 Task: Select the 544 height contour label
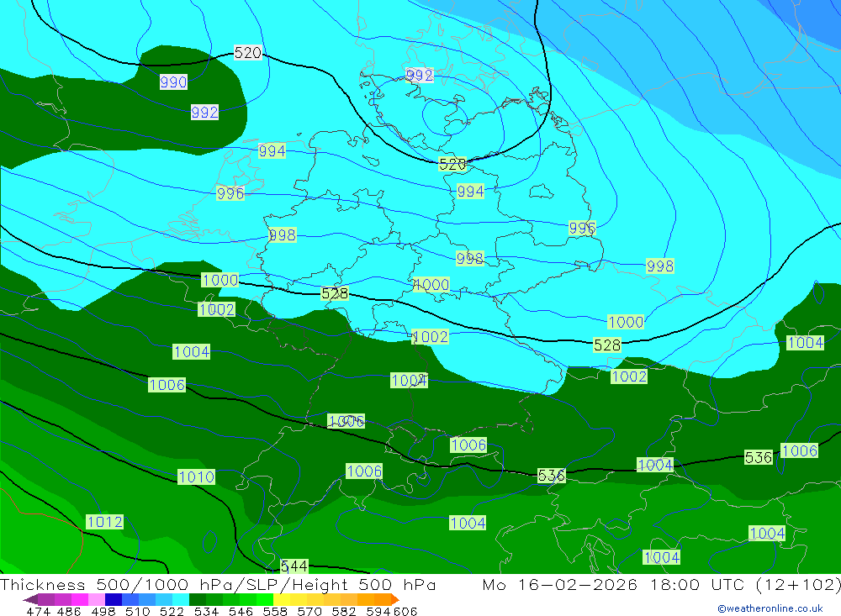294,566
